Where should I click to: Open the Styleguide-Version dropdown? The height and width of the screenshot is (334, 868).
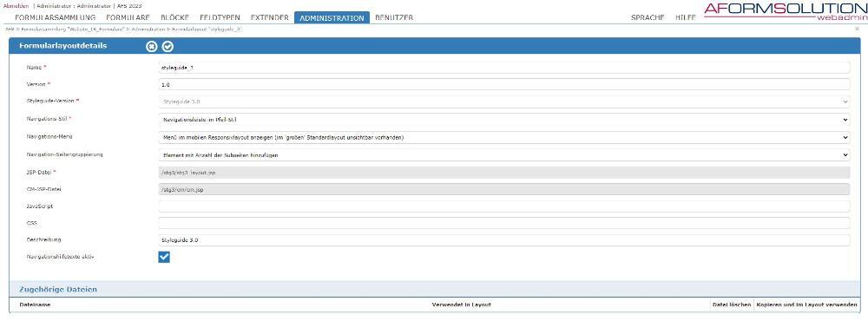tap(503, 102)
